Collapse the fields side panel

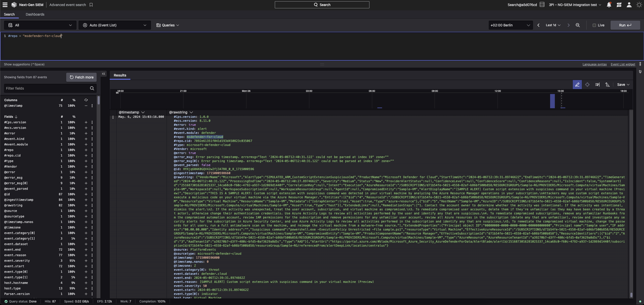point(103,74)
